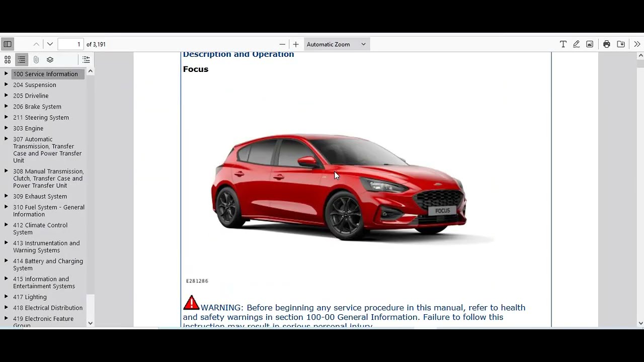The image size is (644, 362).
Task: Print the document
Action: (607, 44)
